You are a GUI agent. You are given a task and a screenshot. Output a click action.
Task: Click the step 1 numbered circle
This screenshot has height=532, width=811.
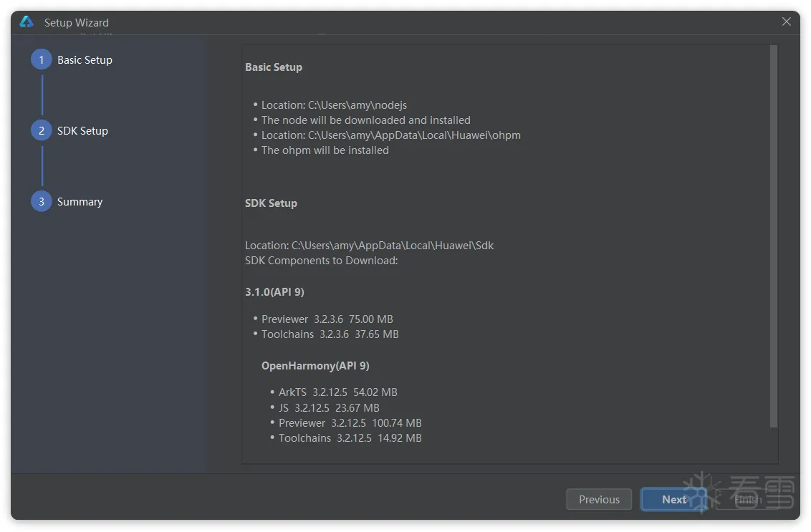42,59
